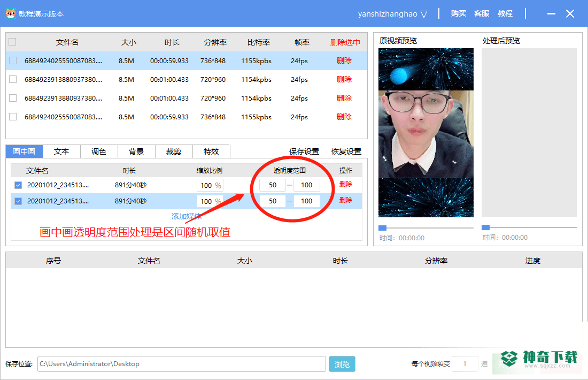Delete the highlighted picture-in-picture media row

346,200
